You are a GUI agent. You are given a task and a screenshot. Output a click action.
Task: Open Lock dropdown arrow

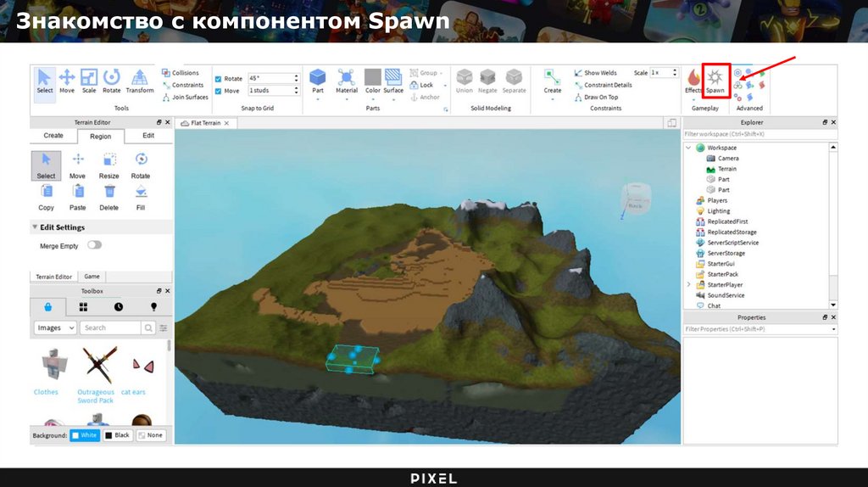point(444,86)
